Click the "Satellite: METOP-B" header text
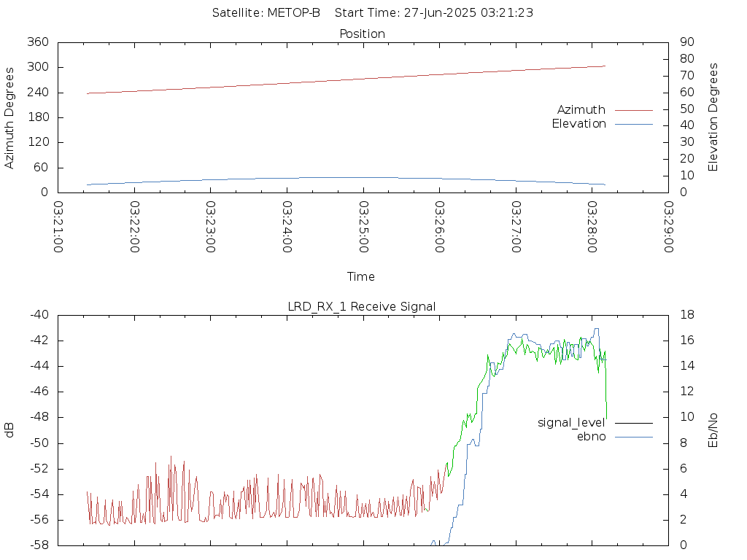The width and height of the screenshot is (747, 560). coord(266,13)
